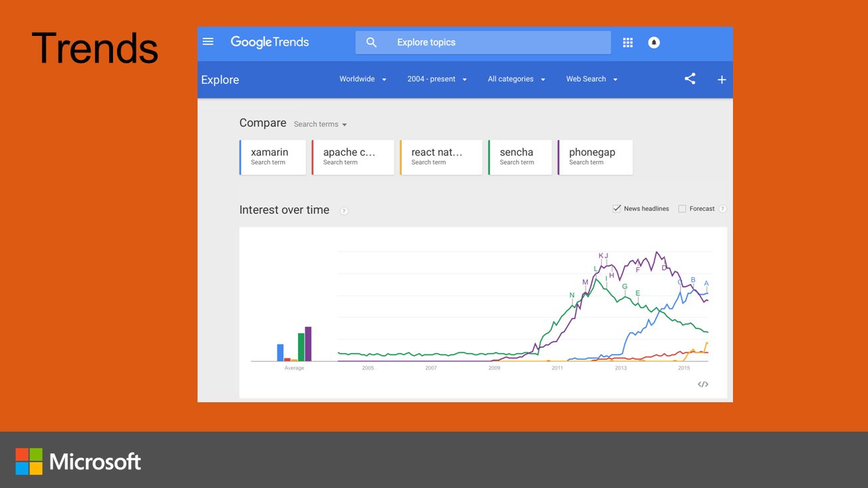Click the Microsoft logo
Screen dimensions: 868x488
coord(78,461)
